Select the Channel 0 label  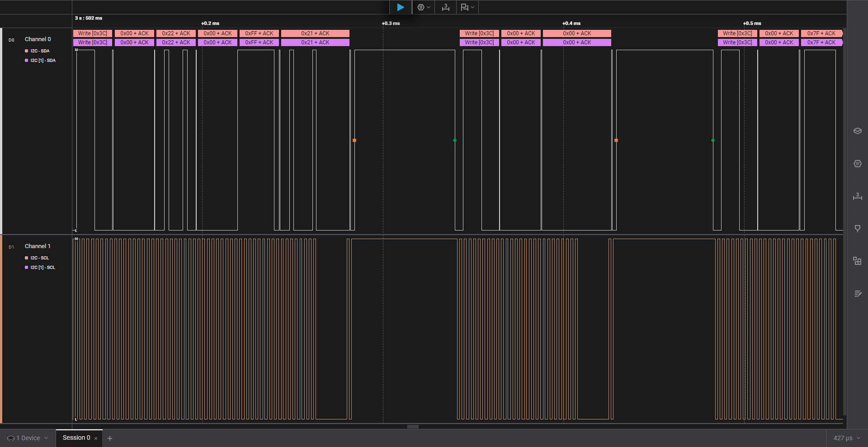[x=38, y=39]
